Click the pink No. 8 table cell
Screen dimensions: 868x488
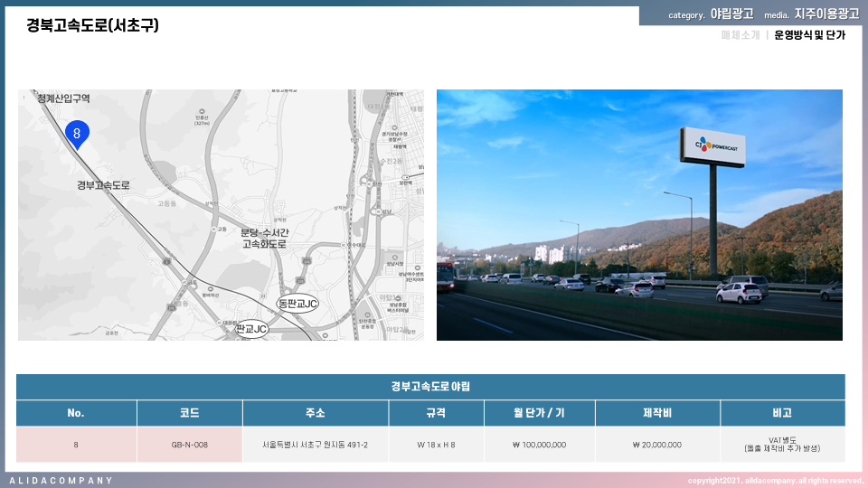(76, 445)
